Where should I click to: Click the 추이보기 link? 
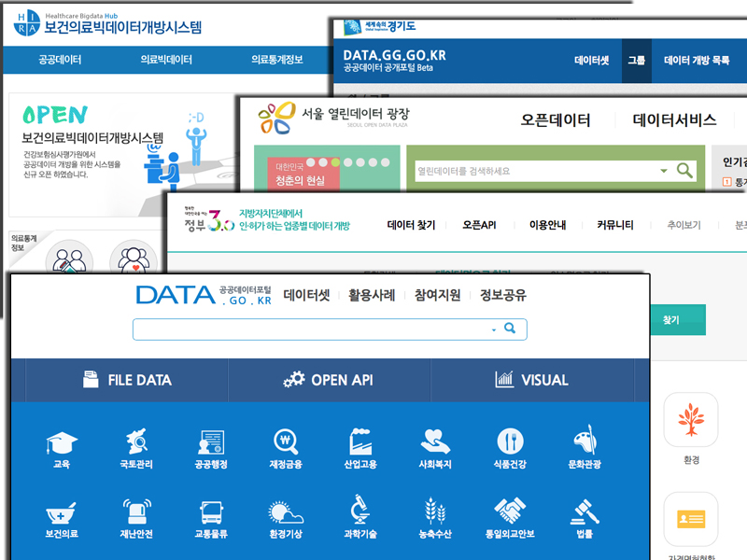(684, 225)
